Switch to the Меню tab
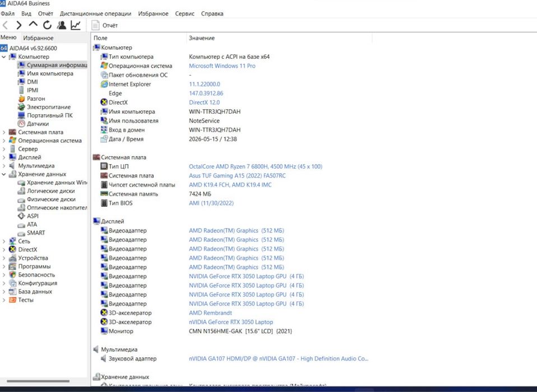This screenshot has width=537, height=392. point(8,38)
